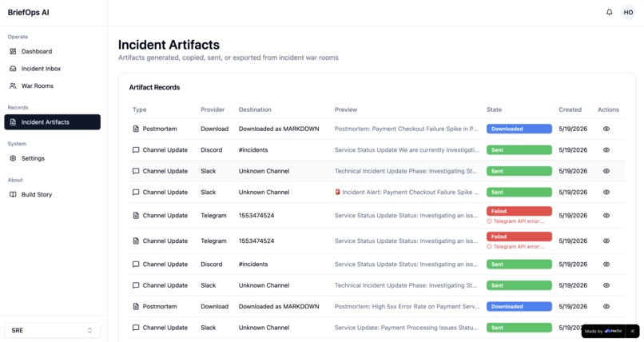Open the Build Story sidebar item
Viewport: 644px width, 342px height.
[x=52, y=194]
